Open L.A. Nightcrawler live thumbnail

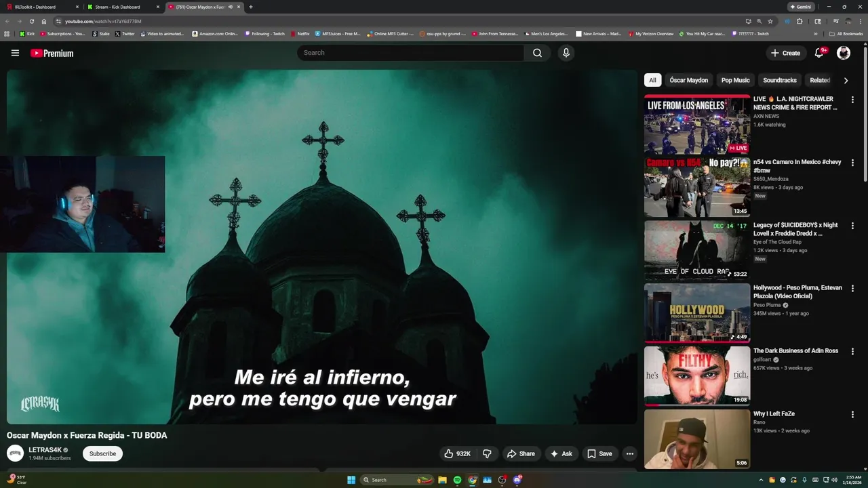point(697,125)
